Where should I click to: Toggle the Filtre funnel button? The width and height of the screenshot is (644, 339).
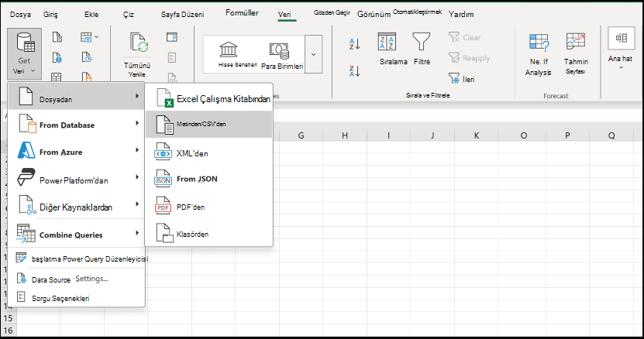422,50
